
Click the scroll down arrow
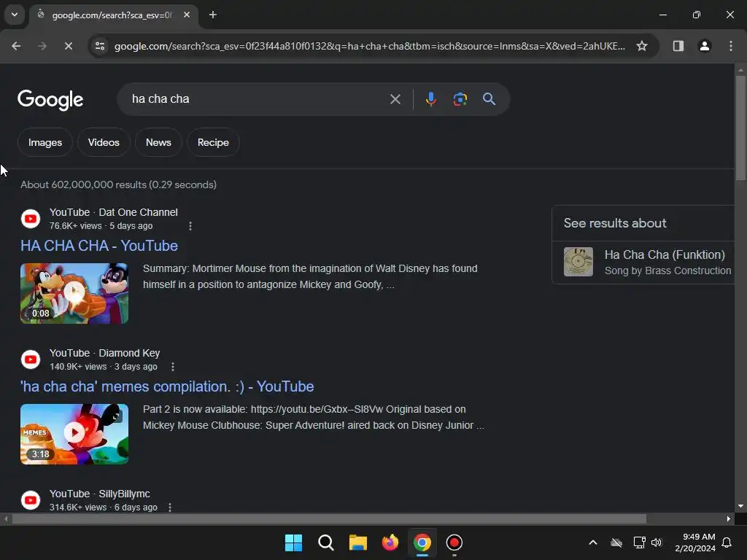click(740, 506)
